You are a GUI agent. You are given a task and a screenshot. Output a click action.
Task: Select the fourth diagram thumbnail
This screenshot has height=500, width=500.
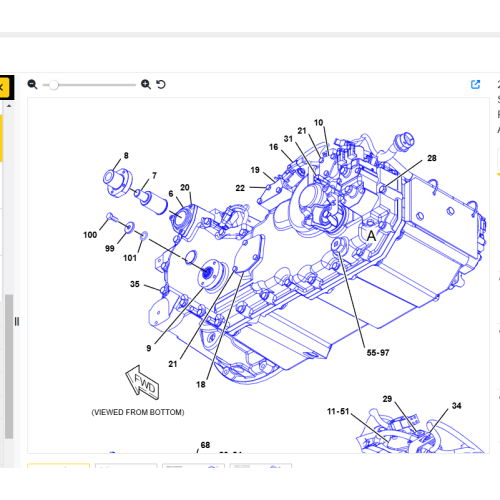point(261,465)
